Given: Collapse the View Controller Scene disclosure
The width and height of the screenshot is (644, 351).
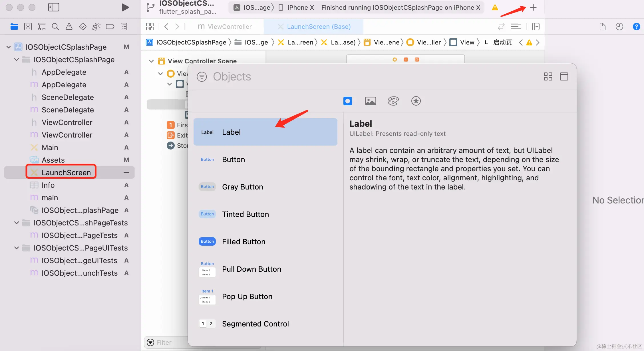Looking at the screenshot, I should 151,61.
